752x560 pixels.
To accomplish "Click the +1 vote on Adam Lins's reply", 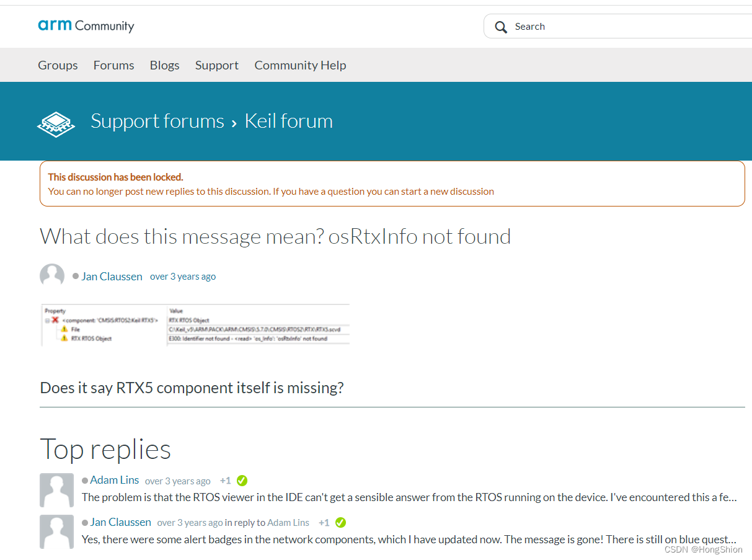I will click(225, 481).
